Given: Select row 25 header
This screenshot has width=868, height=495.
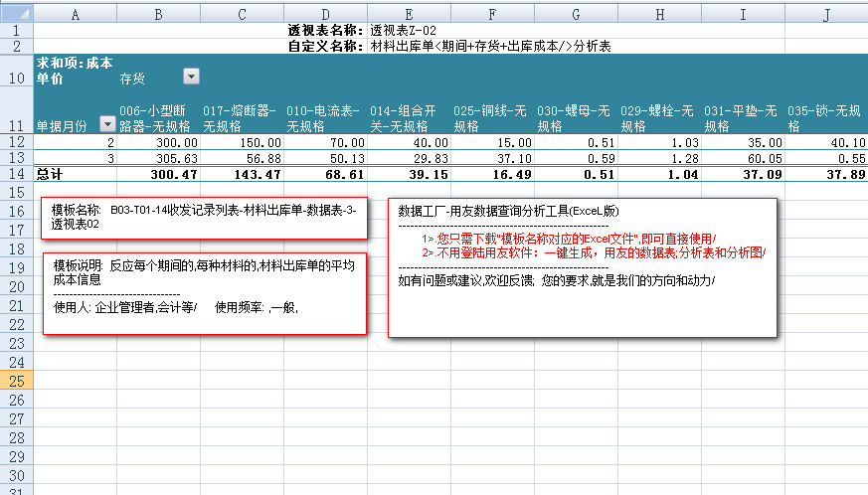Looking at the screenshot, I should click(x=17, y=382).
